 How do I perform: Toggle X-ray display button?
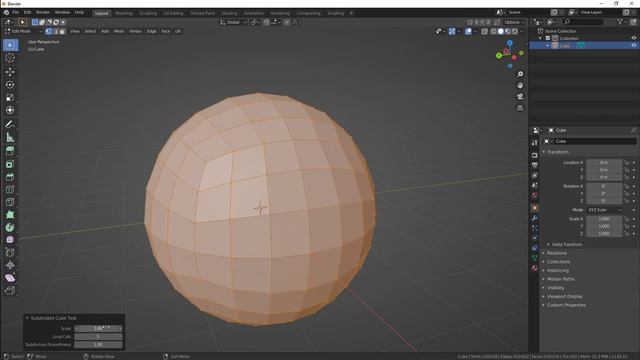pyautogui.click(x=484, y=31)
